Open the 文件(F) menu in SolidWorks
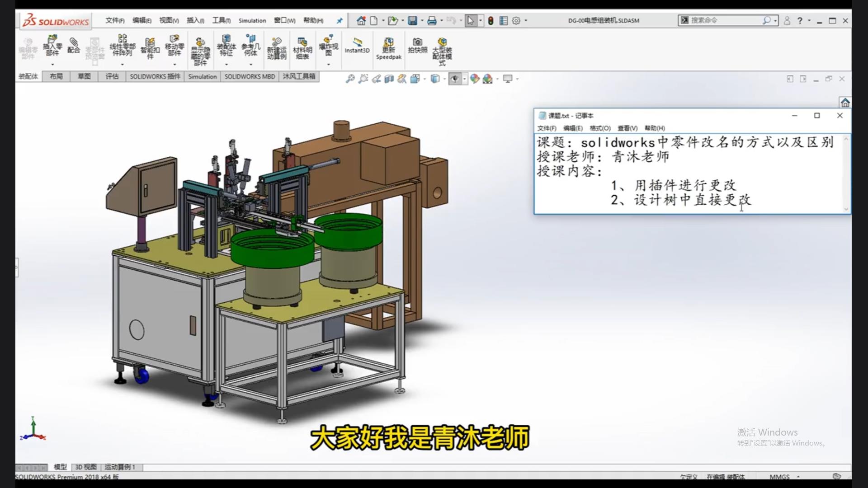Viewport: 868px width, 488px height. click(115, 20)
